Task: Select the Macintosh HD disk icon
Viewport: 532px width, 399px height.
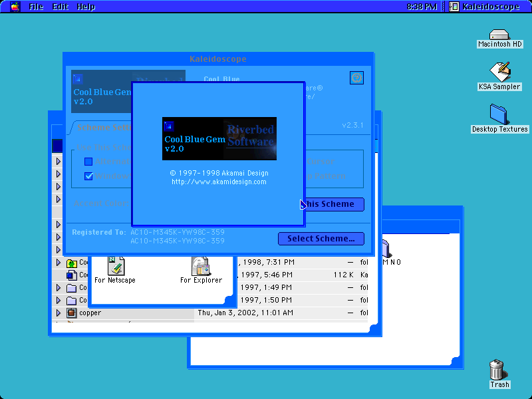Action: click(x=499, y=35)
